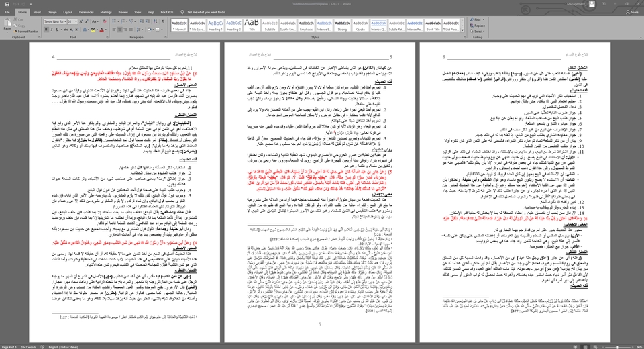Viewport: 644px width, 349px height.
Task: Open Replace dialog
Action: tap(477, 26)
